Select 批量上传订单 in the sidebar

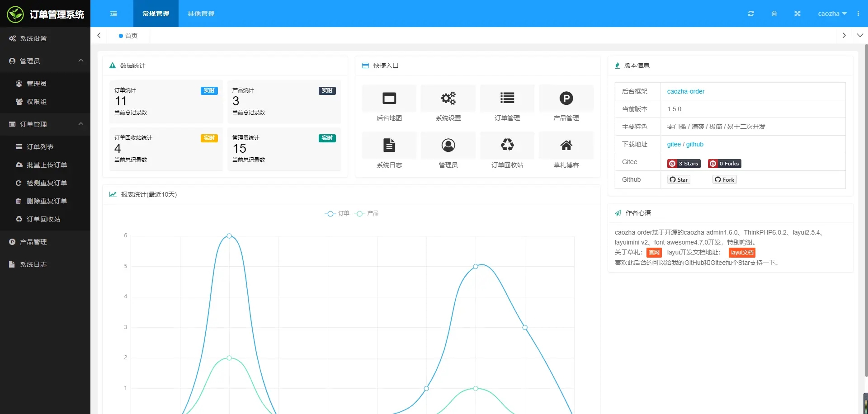(x=47, y=165)
